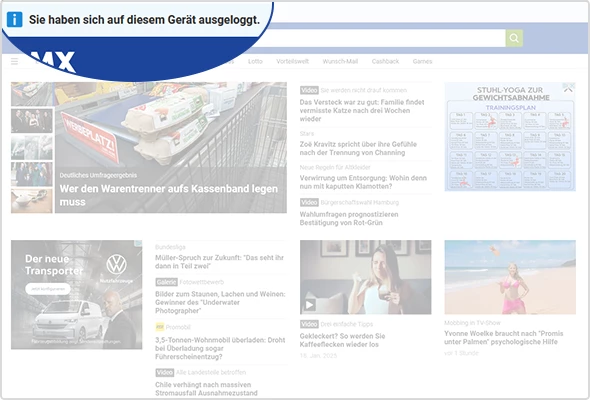This screenshot has height=400, width=590.
Task: Click the Video badge next to 'Alle Landesteile betroffen'
Action: pyautogui.click(x=164, y=373)
